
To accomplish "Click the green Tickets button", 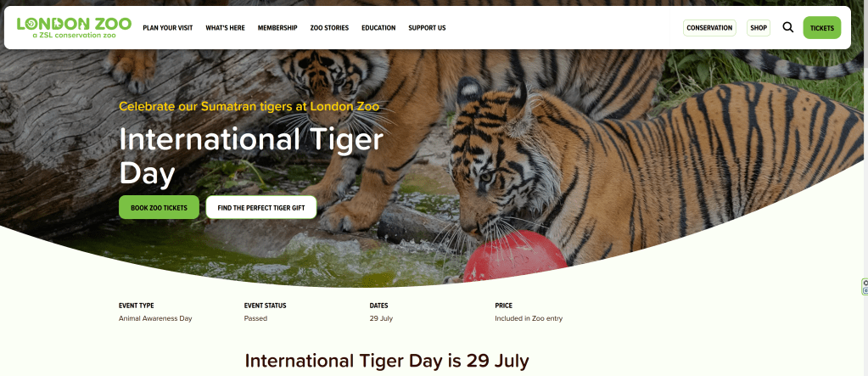I will tap(822, 28).
